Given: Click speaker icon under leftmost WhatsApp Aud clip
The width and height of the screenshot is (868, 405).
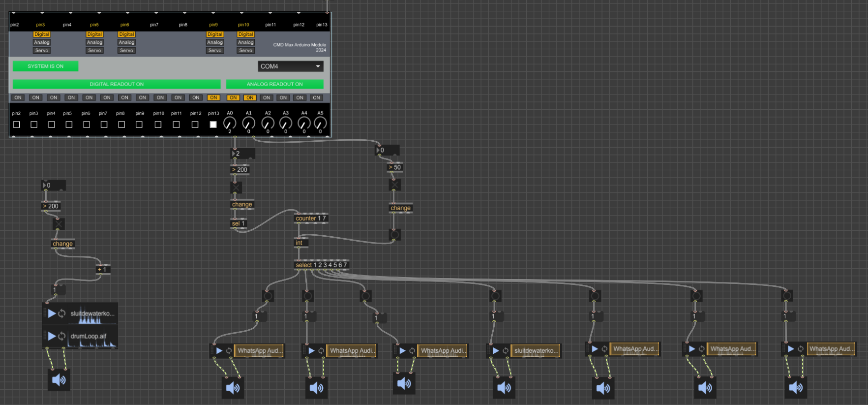Looking at the screenshot, I should point(233,388).
